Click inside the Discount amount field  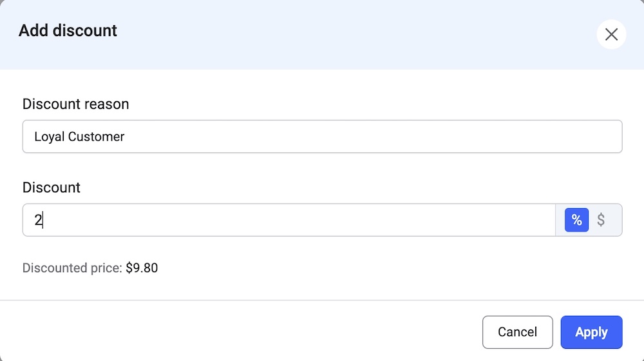pyautogui.click(x=289, y=220)
